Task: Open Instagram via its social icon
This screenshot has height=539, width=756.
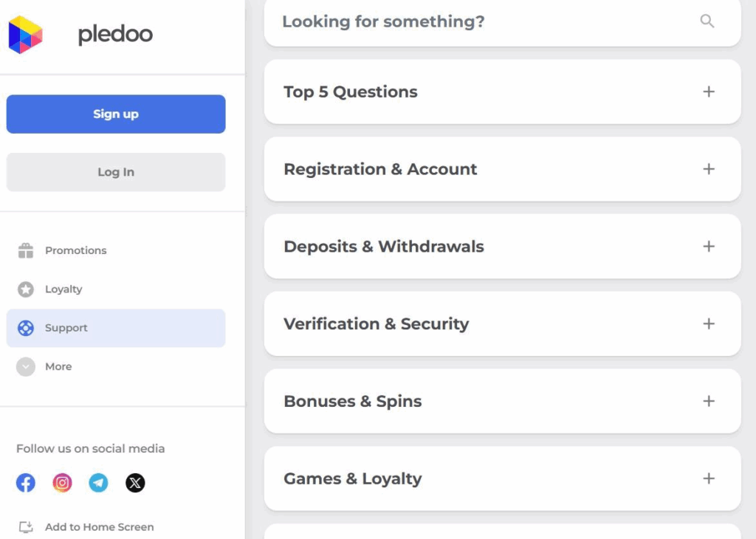Action: click(x=62, y=483)
